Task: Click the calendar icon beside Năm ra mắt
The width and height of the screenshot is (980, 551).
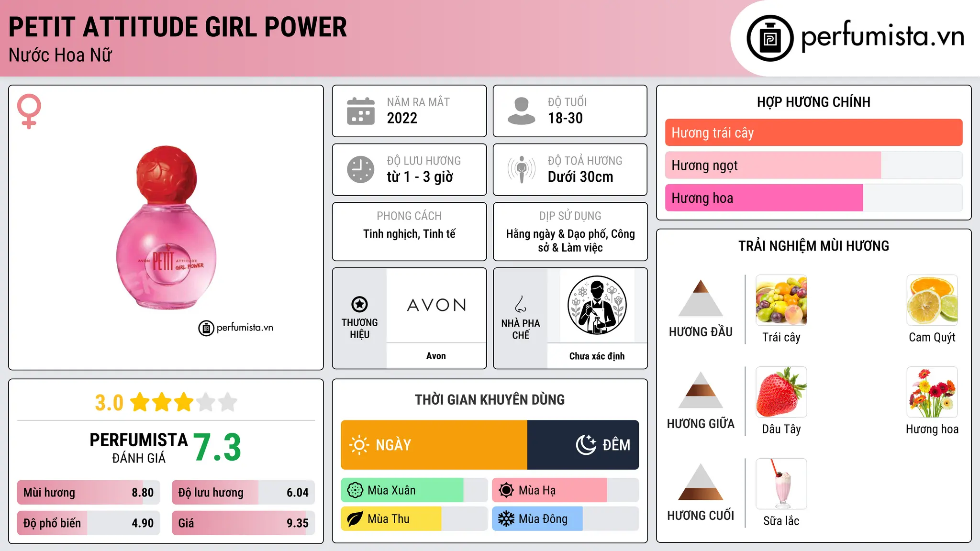Action: [361, 111]
